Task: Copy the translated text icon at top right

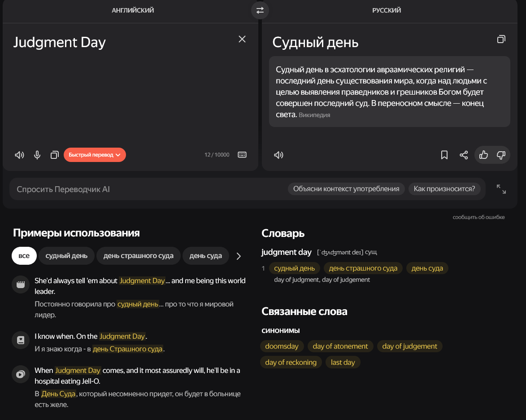Action: pos(501,39)
